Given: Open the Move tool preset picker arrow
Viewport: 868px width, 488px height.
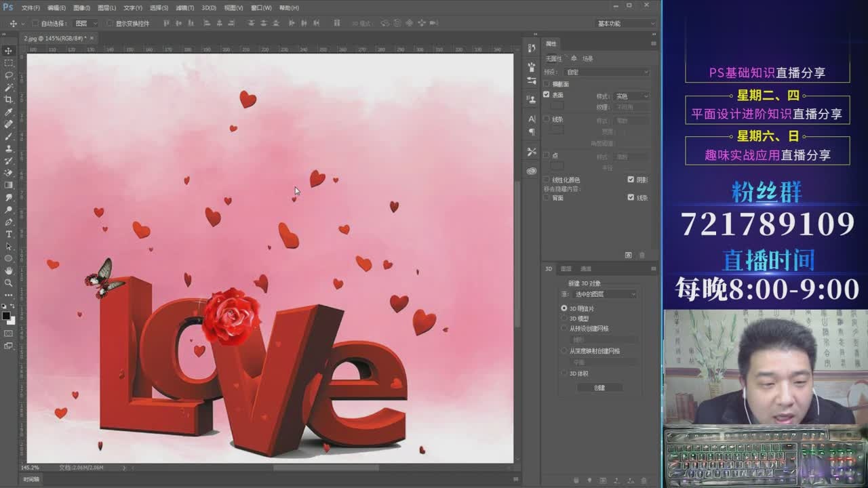Looking at the screenshot, I should pyautogui.click(x=22, y=23).
